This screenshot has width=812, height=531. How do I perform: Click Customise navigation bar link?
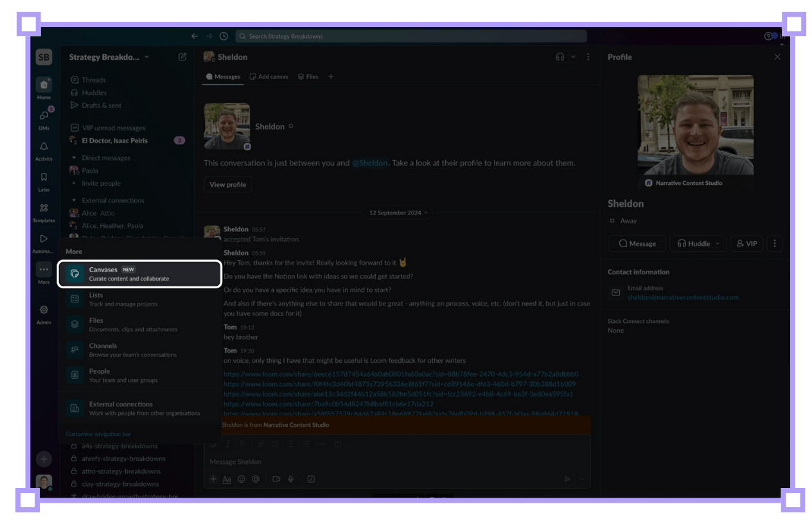pyautogui.click(x=98, y=434)
